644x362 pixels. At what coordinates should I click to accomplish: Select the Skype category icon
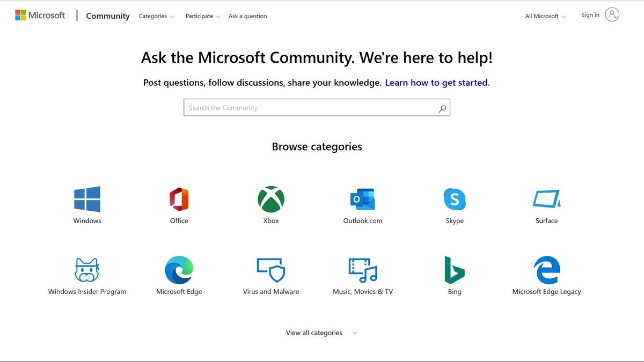pyautogui.click(x=455, y=198)
